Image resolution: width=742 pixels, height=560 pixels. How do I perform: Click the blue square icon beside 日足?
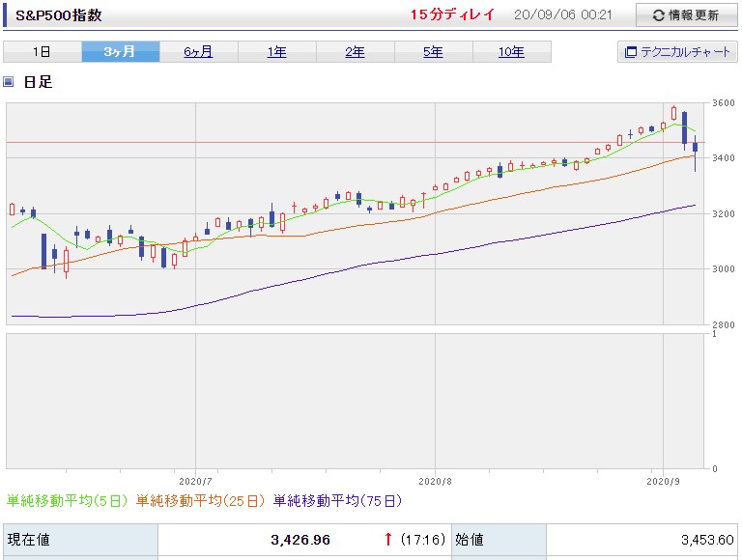coord(9,82)
